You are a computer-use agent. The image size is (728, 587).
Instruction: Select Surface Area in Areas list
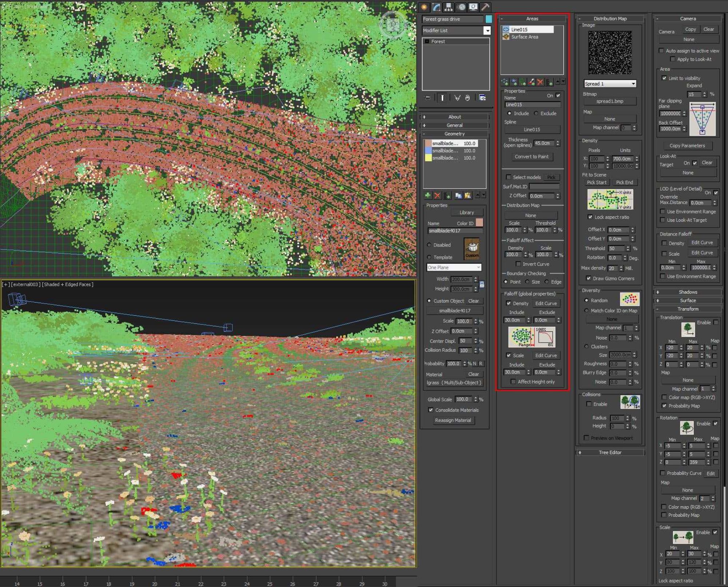525,37
